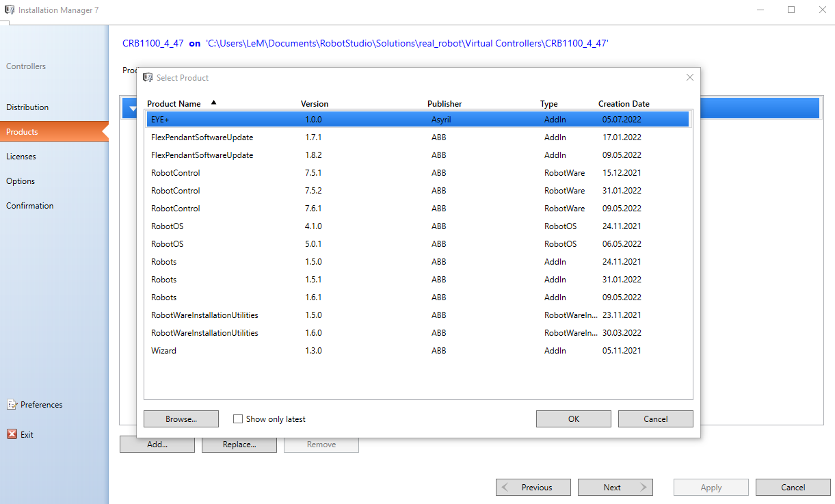The height and width of the screenshot is (504, 835).
Task: Click the Select Product dialog icon
Action: [148, 77]
